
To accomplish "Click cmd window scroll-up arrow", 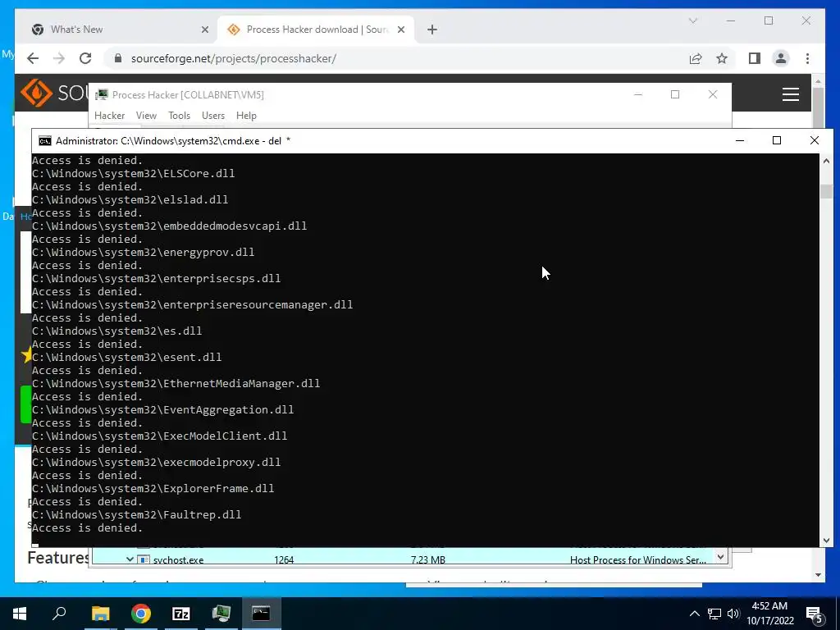I will [826, 162].
